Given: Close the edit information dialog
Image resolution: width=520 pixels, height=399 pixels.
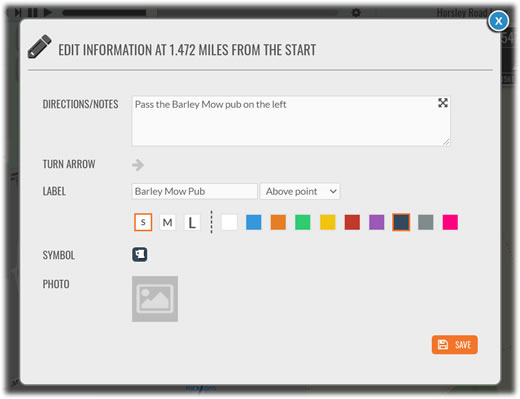Looking at the screenshot, I should click(x=498, y=21).
